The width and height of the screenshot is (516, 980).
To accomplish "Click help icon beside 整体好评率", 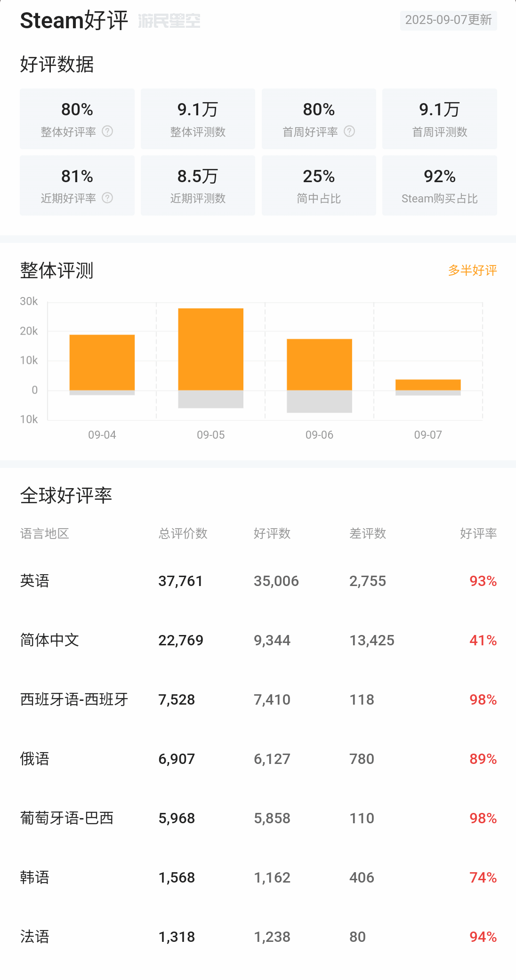I will click(107, 131).
